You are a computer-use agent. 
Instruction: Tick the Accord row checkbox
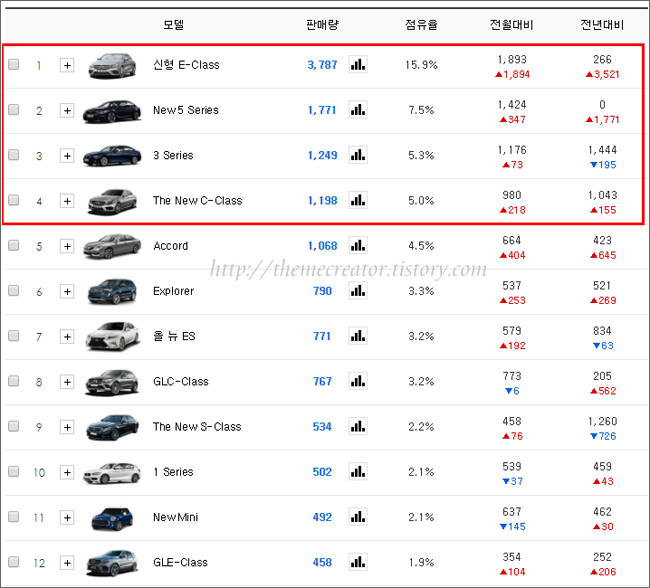[14, 245]
